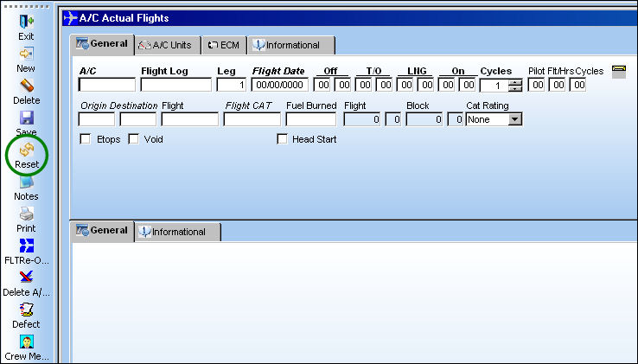Click the T/O hours field
The height and width of the screenshot is (364, 638).
(x=365, y=85)
